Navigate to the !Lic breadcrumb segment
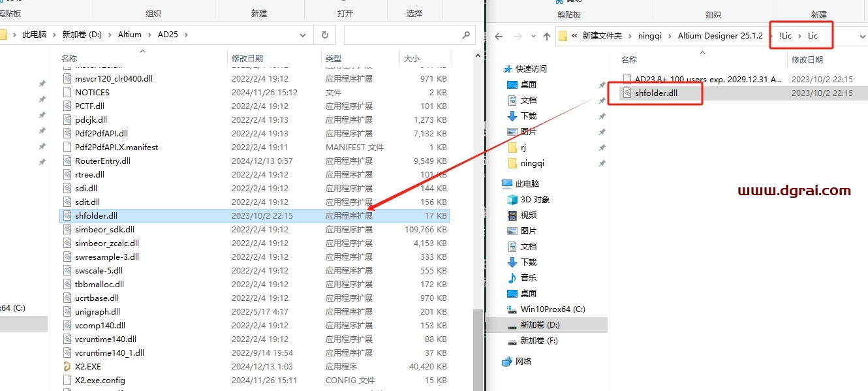The height and width of the screenshot is (391, 868). coord(785,36)
